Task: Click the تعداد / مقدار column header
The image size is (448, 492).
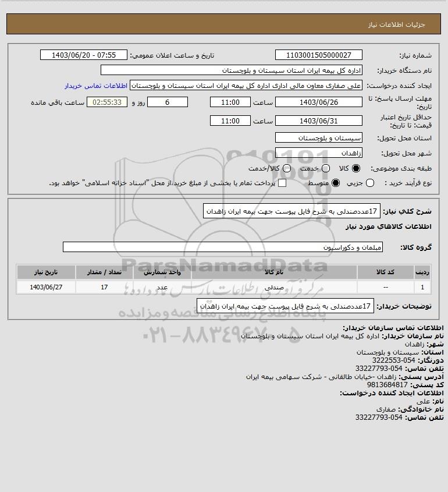Action: pos(104,272)
